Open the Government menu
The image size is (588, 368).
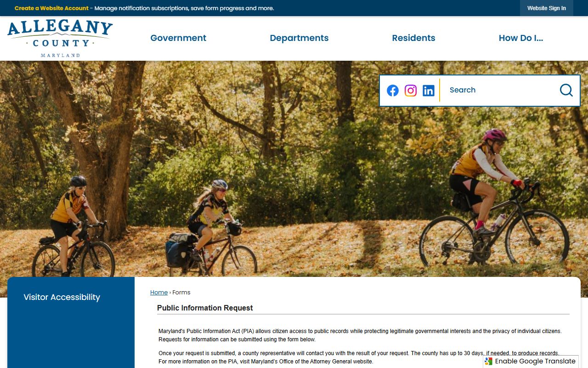click(178, 38)
